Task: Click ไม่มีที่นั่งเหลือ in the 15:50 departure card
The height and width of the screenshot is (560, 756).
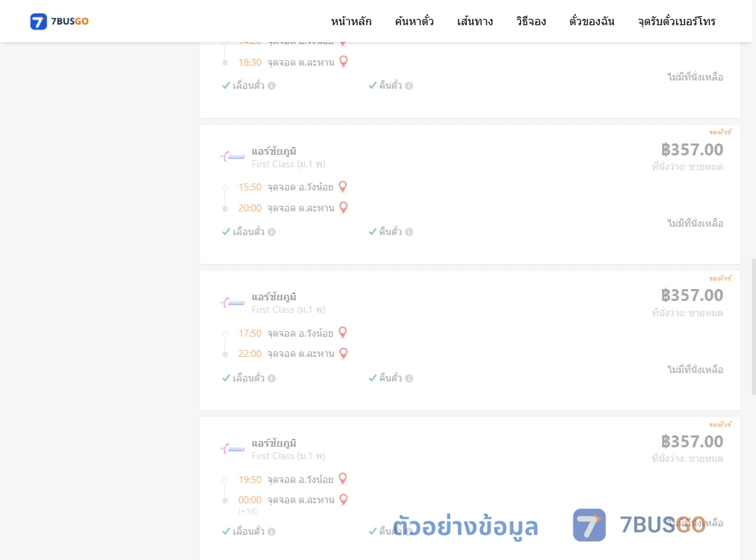Action: click(x=695, y=223)
